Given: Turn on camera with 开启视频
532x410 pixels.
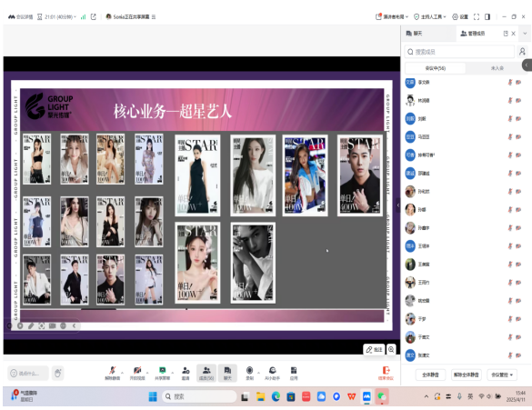Looking at the screenshot, I should tap(137, 373).
